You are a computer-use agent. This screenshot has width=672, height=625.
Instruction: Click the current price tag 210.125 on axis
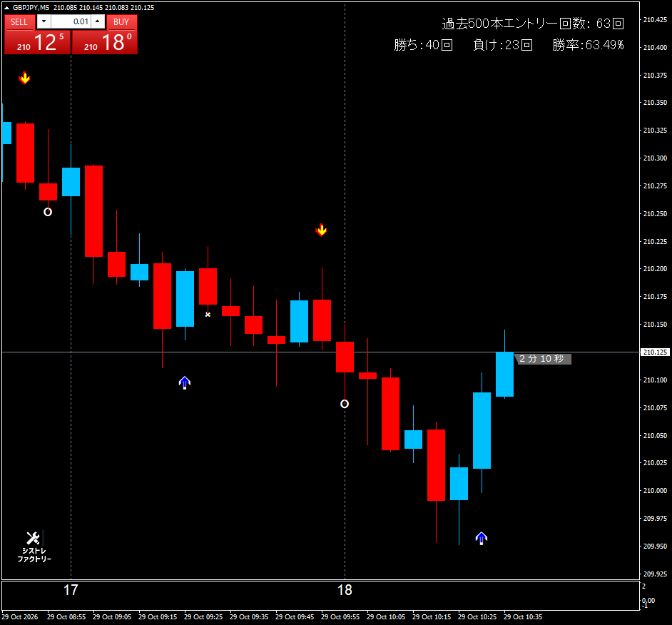tap(656, 352)
